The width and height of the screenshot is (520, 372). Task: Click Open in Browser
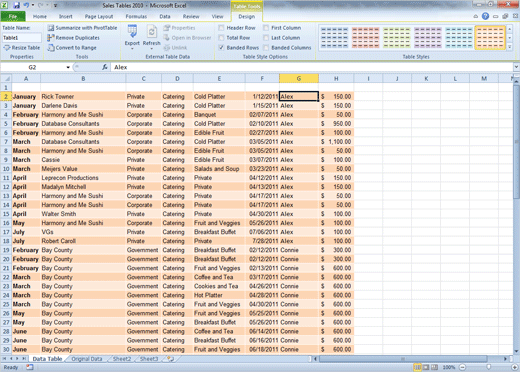coord(188,38)
